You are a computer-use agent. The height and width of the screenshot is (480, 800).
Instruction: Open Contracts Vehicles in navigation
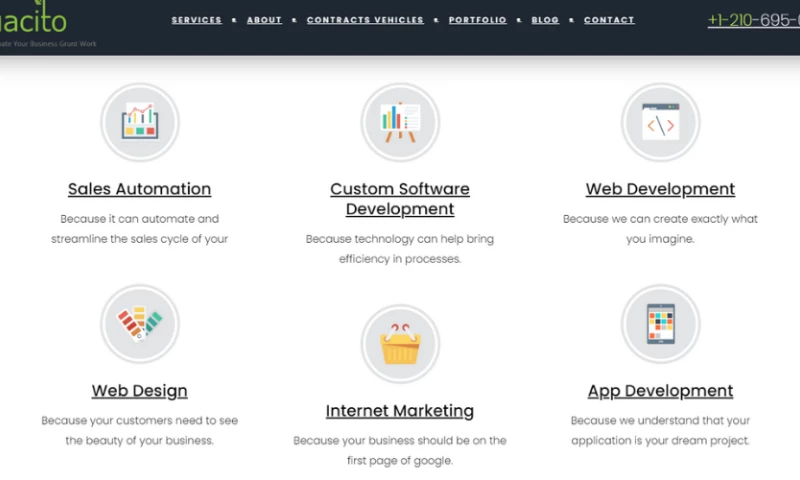point(365,20)
